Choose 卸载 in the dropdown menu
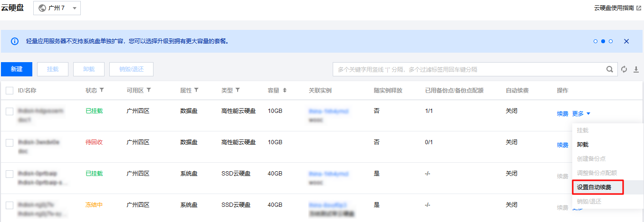This screenshot has width=644, height=222. [583, 145]
